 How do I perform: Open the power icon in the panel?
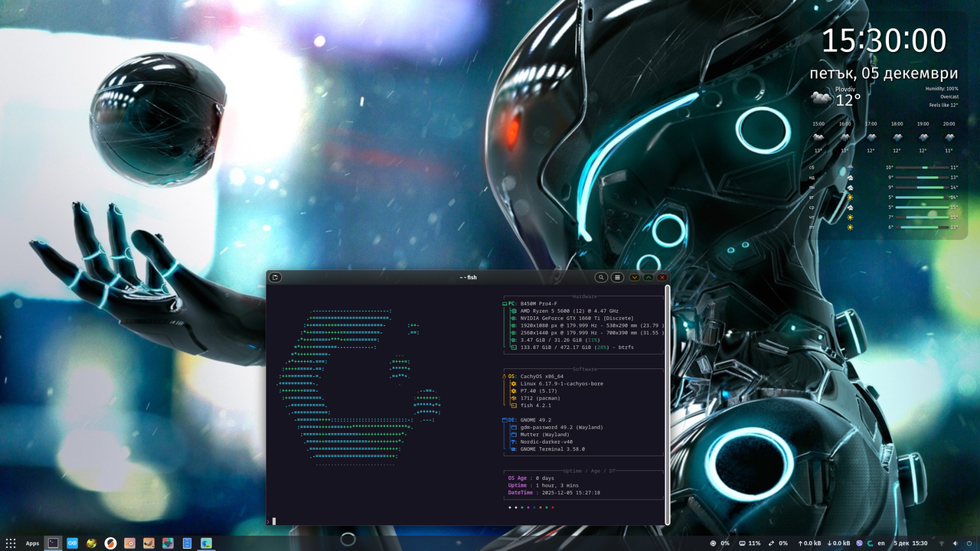click(x=969, y=543)
